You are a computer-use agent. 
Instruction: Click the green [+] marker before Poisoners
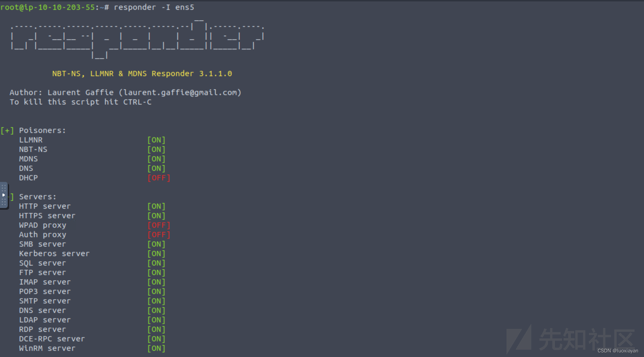7,130
